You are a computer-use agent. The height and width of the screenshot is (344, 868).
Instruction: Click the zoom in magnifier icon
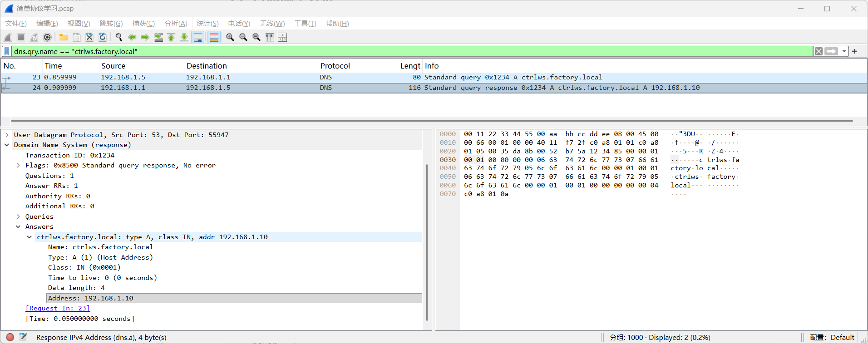[x=230, y=37]
